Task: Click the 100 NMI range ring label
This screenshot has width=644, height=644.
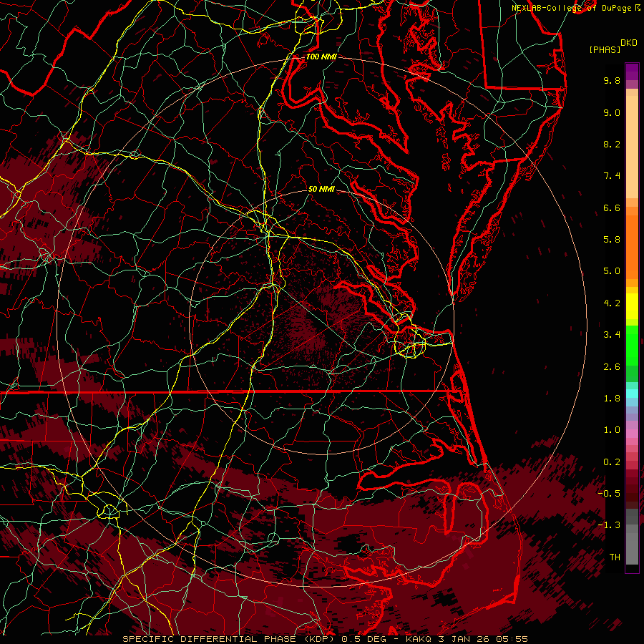Action: (x=321, y=57)
